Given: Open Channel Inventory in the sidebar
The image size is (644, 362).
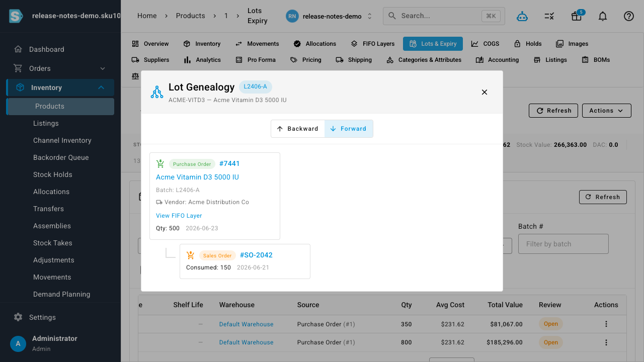Looking at the screenshot, I should click(62, 140).
